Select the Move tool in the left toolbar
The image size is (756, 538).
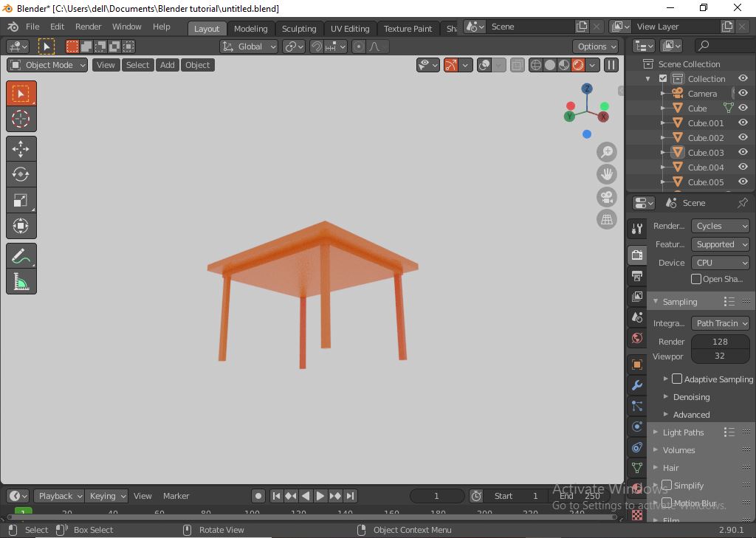(21, 148)
